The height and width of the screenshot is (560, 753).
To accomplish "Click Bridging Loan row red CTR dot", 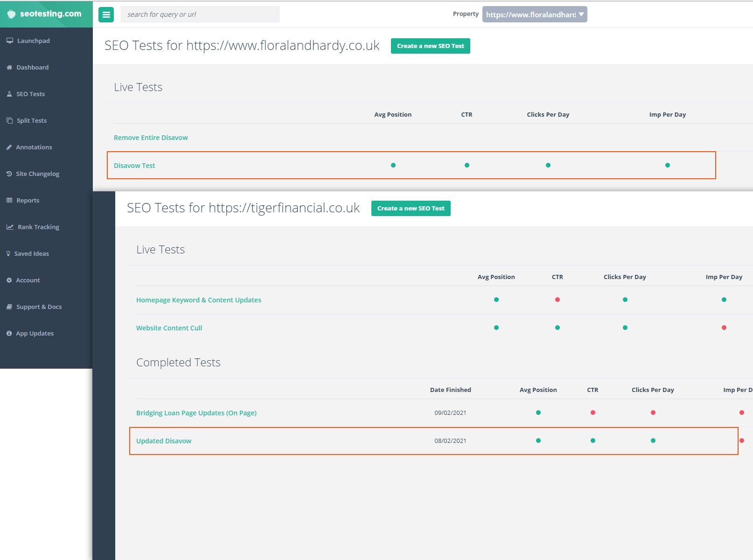I will tap(593, 413).
